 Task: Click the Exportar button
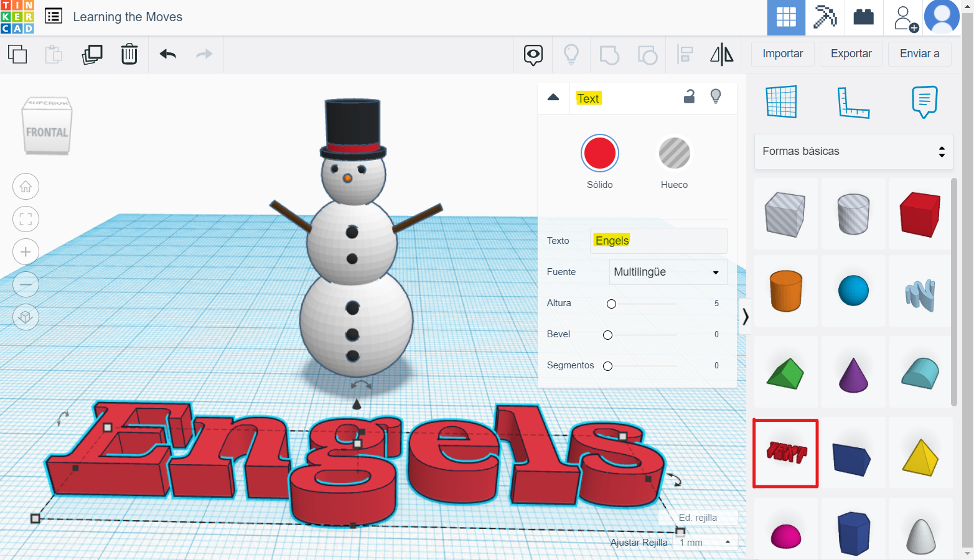pos(851,54)
